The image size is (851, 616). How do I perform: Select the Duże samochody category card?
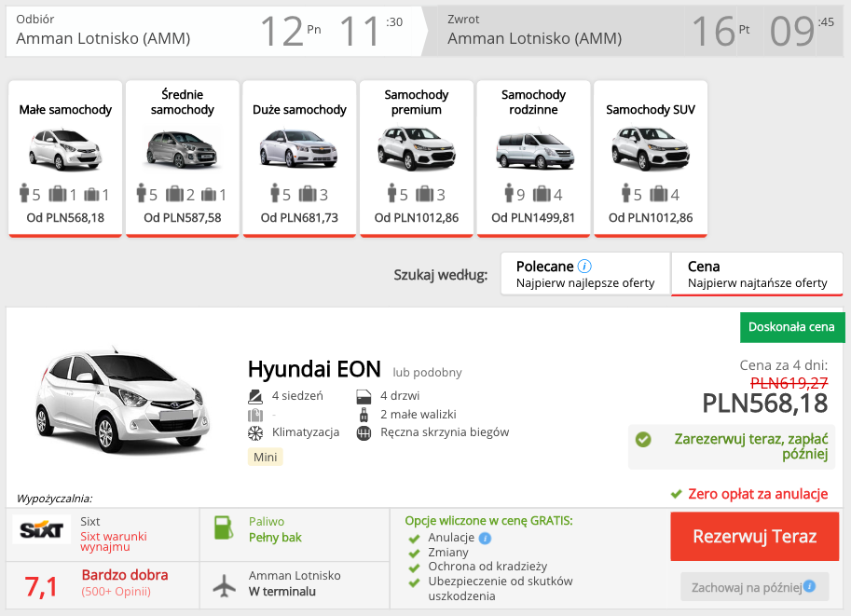click(x=299, y=158)
